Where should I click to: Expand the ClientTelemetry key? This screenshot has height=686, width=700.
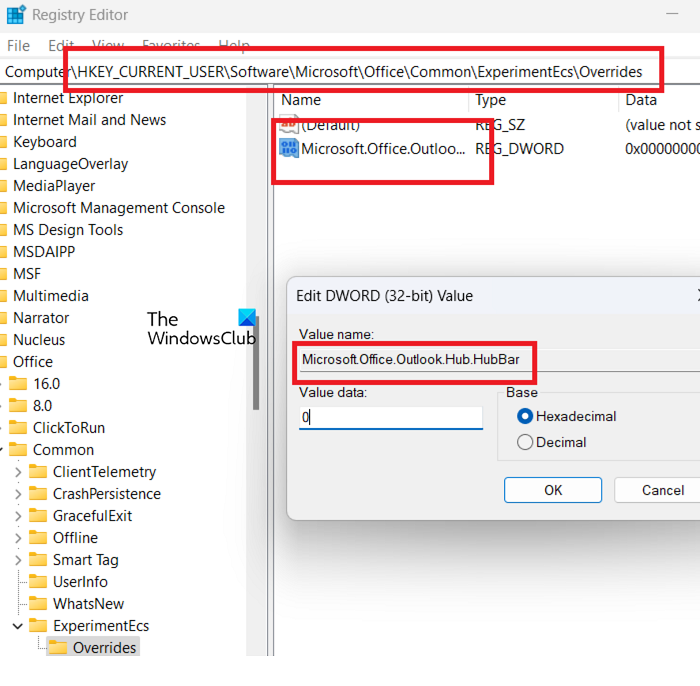[x=18, y=471]
